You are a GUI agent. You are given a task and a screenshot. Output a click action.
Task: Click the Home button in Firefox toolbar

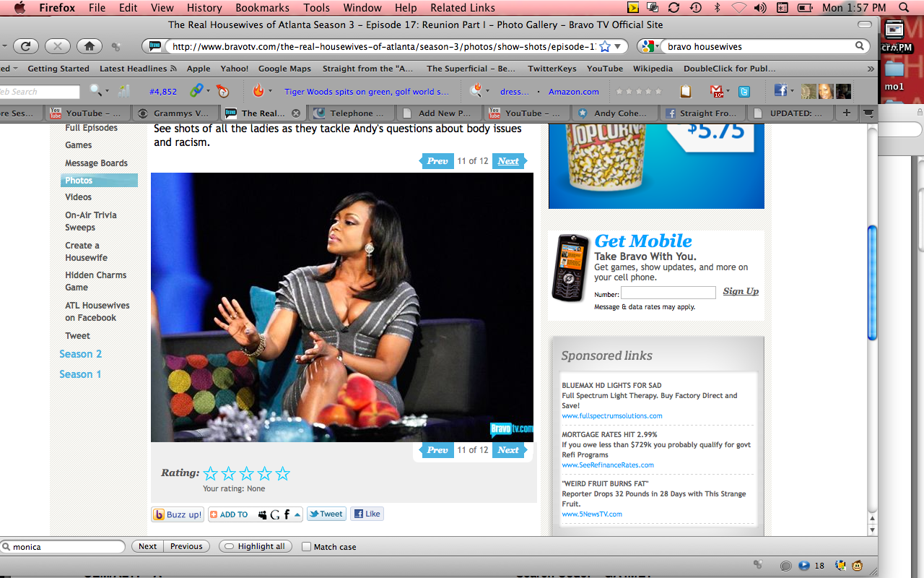[89, 46]
